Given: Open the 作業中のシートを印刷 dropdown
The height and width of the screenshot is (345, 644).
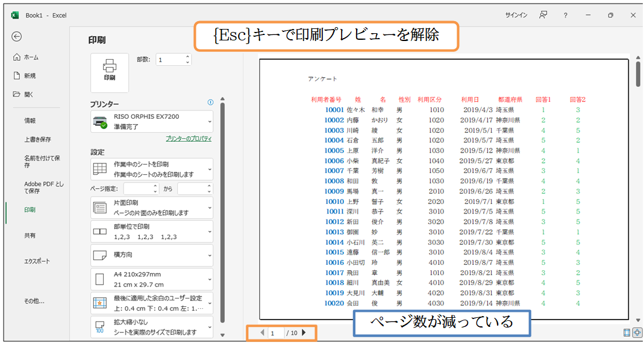Looking at the screenshot, I should point(152,169).
